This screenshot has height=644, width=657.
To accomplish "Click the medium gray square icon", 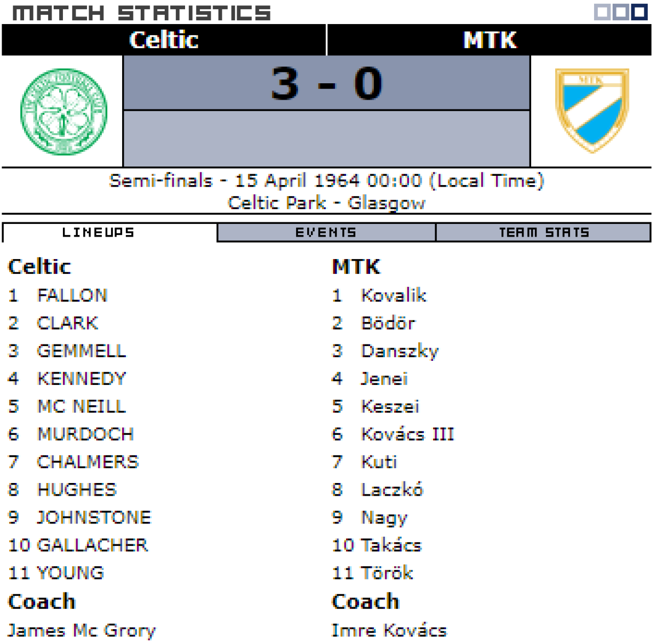I will (621, 12).
